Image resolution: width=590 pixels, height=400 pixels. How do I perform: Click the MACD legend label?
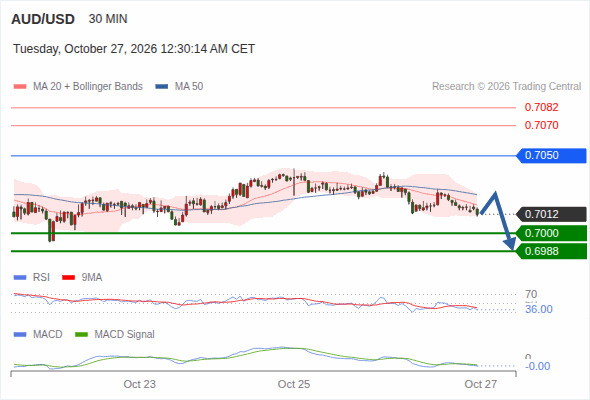47,335
